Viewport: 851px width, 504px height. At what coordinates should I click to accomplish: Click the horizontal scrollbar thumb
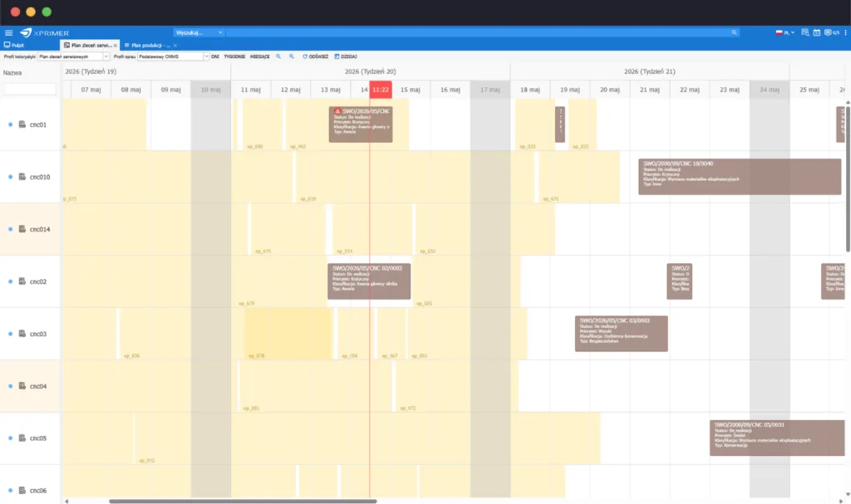243,502
